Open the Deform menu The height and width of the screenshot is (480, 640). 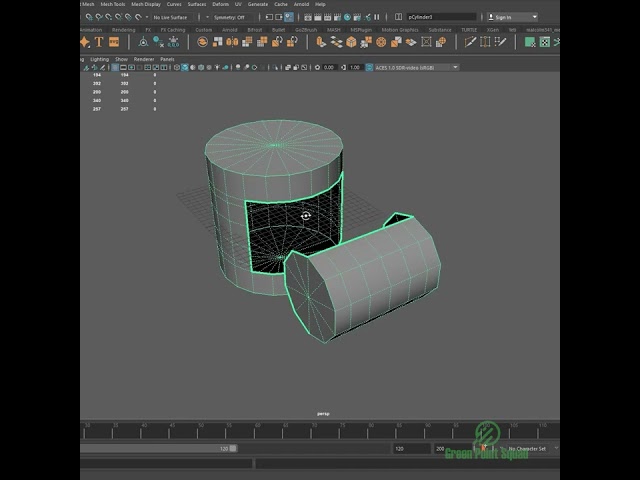click(220, 4)
